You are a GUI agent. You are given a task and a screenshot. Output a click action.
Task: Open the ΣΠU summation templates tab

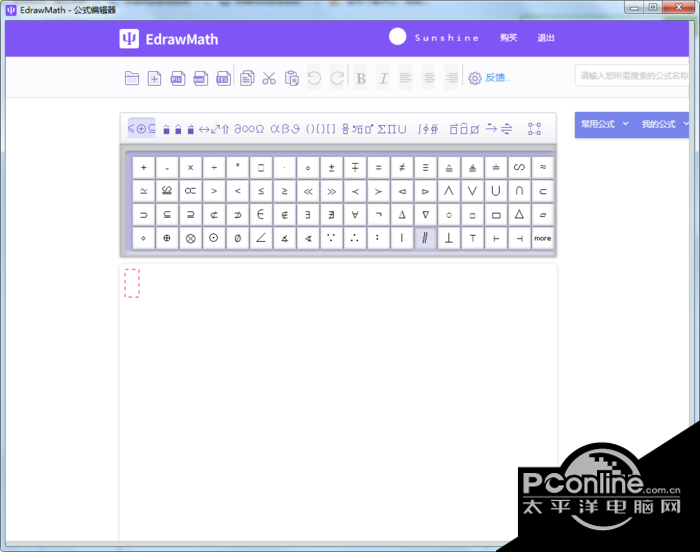pyautogui.click(x=392, y=129)
